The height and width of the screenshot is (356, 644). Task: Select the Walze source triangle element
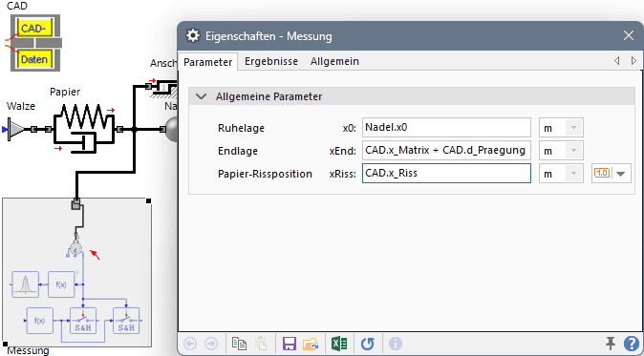(16, 130)
